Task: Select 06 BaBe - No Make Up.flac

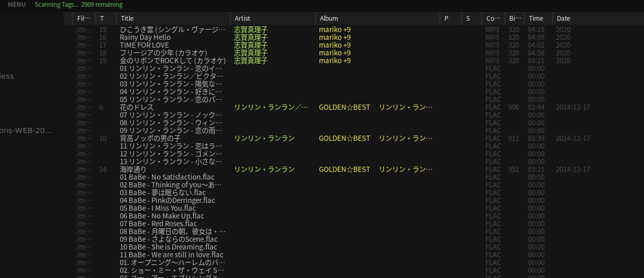Action: (x=162, y=216)
